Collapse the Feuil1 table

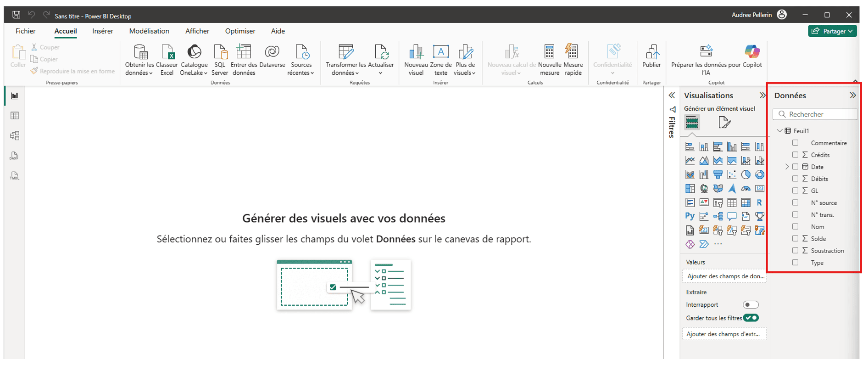pyautogui.click(x=779, y=131)
